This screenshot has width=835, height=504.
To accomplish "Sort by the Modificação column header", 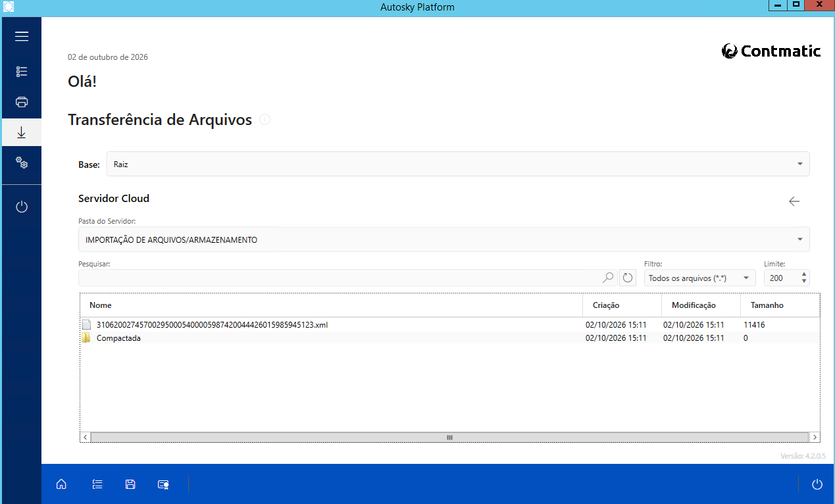I will [701, 305].
